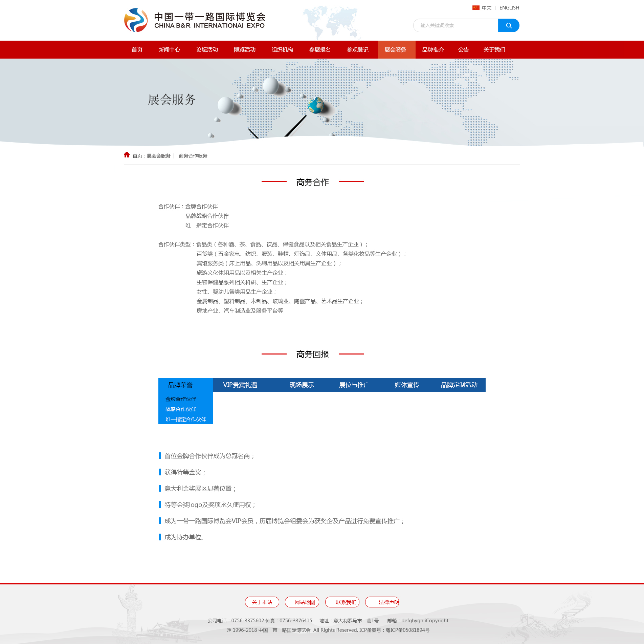
Task: Switch language to ENGLISH
Action: click(509, 7)
